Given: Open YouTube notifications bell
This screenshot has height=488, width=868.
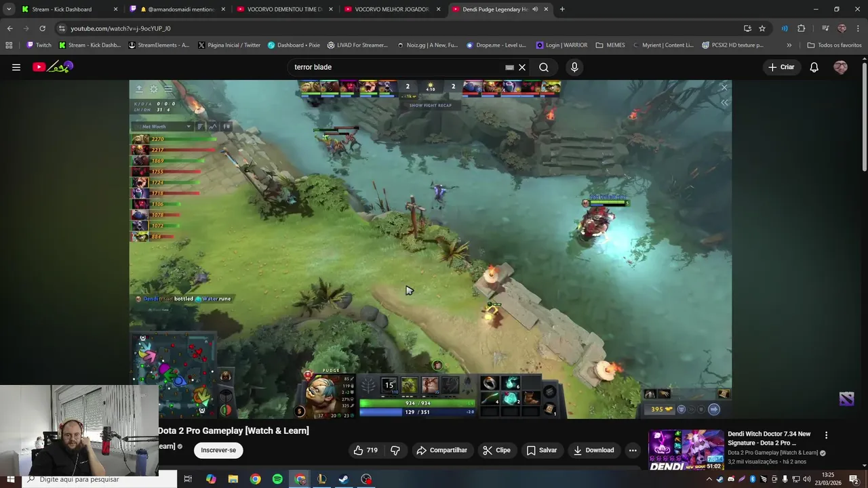Looking at the screenshot, I should (x=814, y=67).
